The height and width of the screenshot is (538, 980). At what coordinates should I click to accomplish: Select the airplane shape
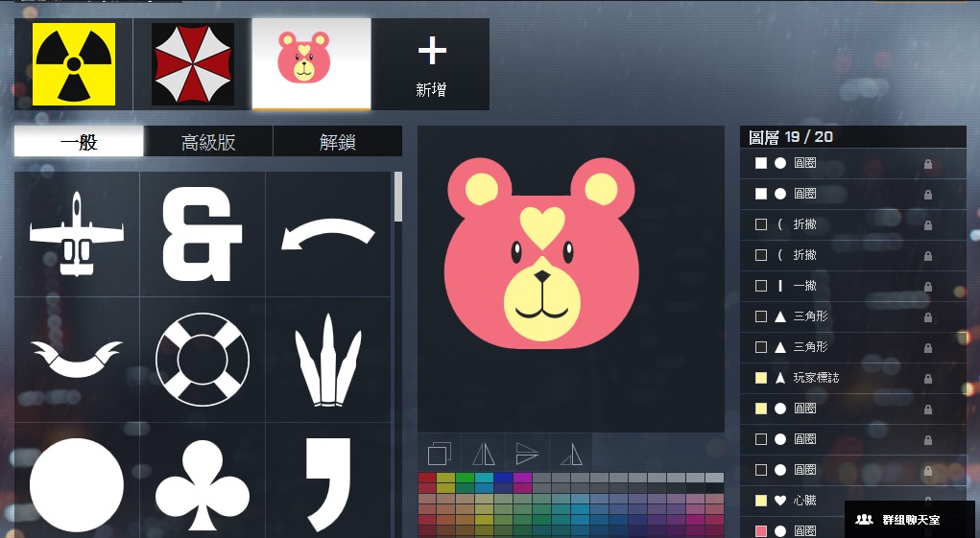point(77,233)
